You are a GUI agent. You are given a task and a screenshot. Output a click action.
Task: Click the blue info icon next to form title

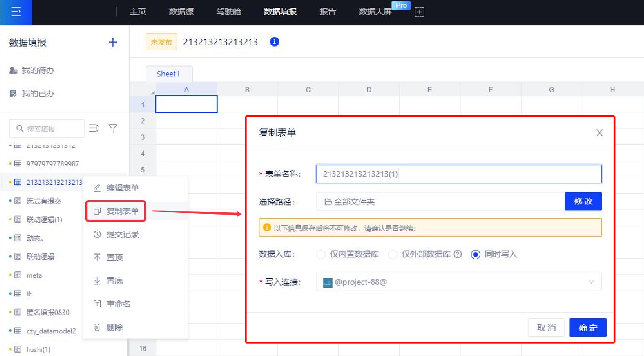point(275,42)
